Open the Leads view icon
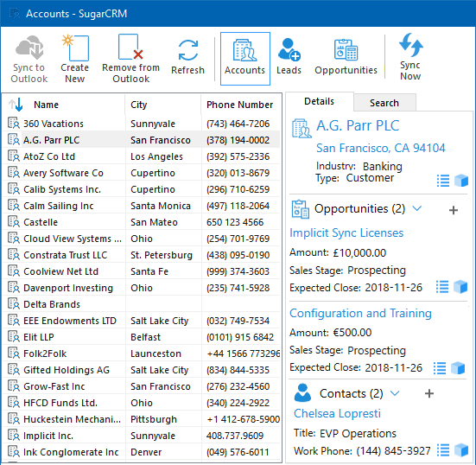 click(x=289, y=49)
